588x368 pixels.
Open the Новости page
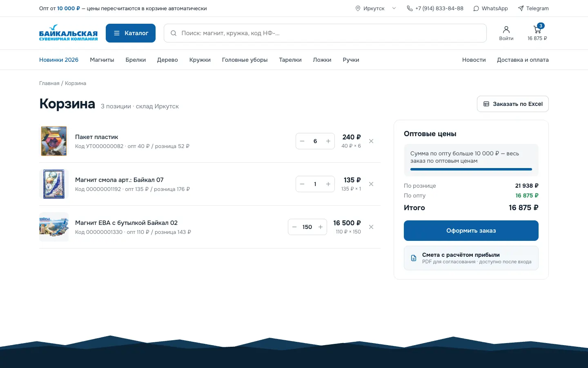pyautogui.click(x=474, y=60)
